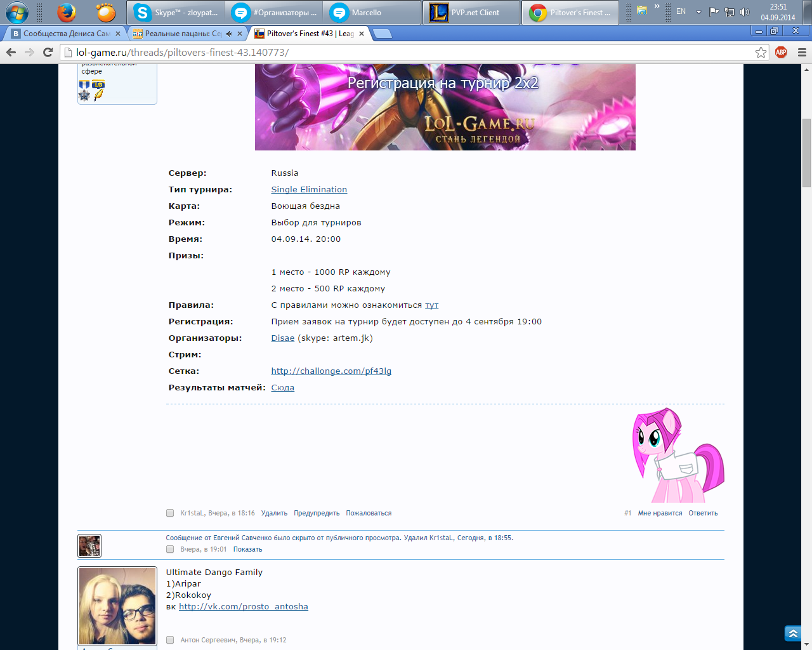Click 'Мне нравится' on first post
The height and width of the screenshot is (650, 812).
pyautogui.click(x=660, y=513)
